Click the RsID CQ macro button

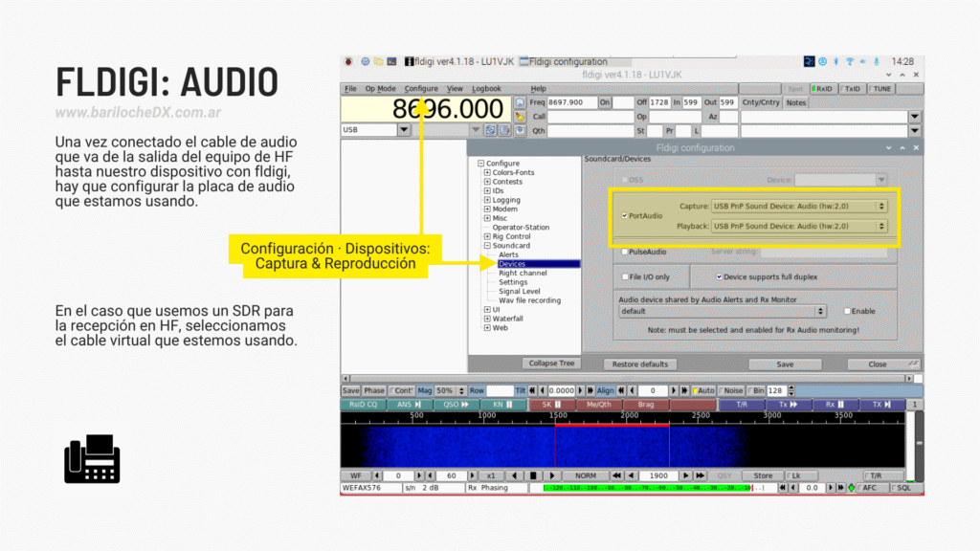click(363, 405)
